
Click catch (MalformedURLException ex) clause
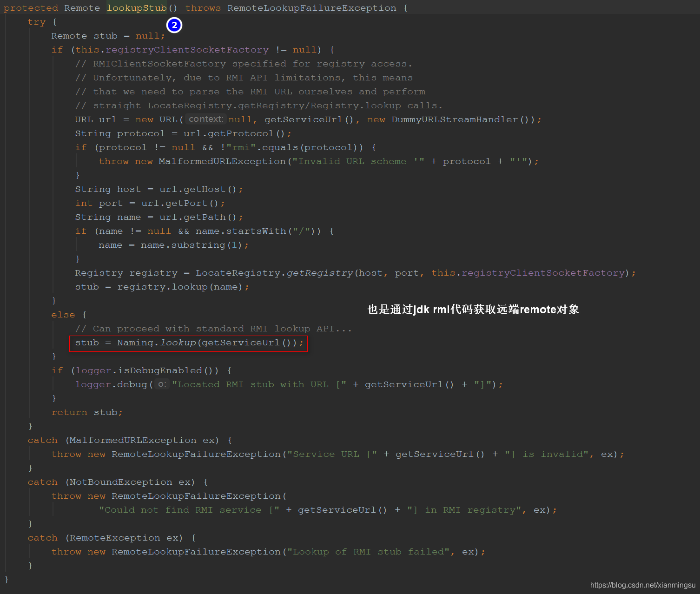pyautogui.click(x=123, y=440)
